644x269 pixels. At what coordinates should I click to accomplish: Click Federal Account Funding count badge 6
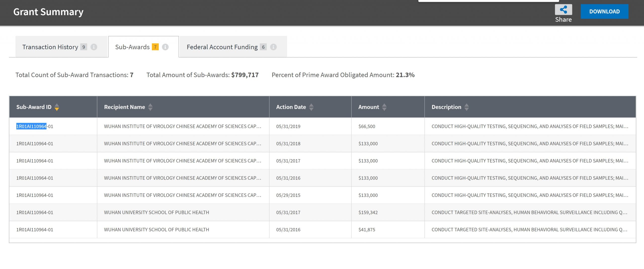click(263, 47)
